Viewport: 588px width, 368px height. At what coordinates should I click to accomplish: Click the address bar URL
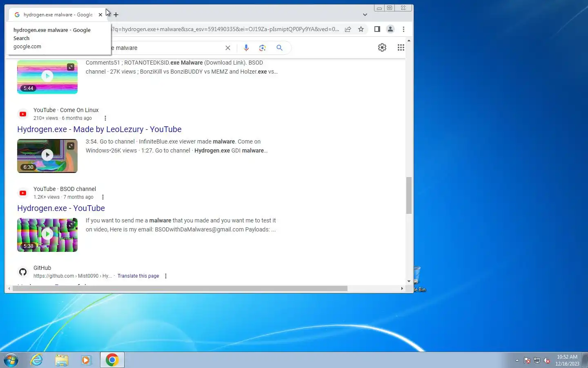click(x=225, y=29)
